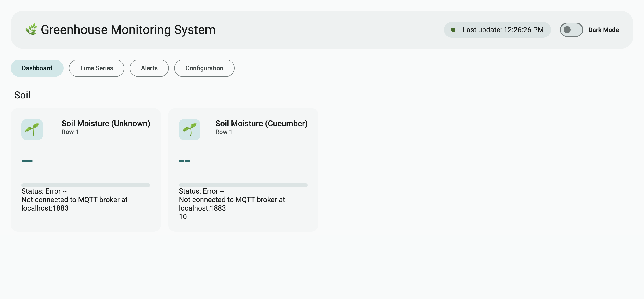Switch to the Time Series tab
Viewport: 644px width, 299px height.
(x=97, y=68)
